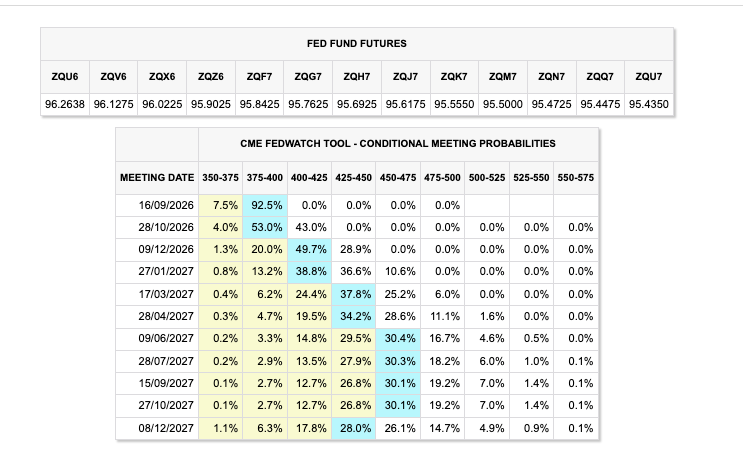Click the highlighted 92.5% probability cell
The image size is (743, 471).
tap(265, 206)
